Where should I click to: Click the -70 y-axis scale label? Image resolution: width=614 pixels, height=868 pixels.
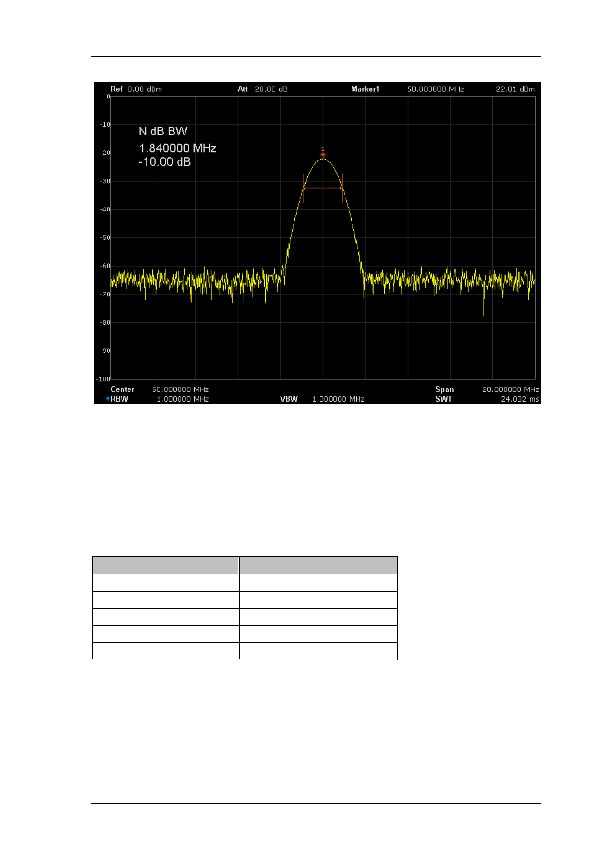pos(105,294)
